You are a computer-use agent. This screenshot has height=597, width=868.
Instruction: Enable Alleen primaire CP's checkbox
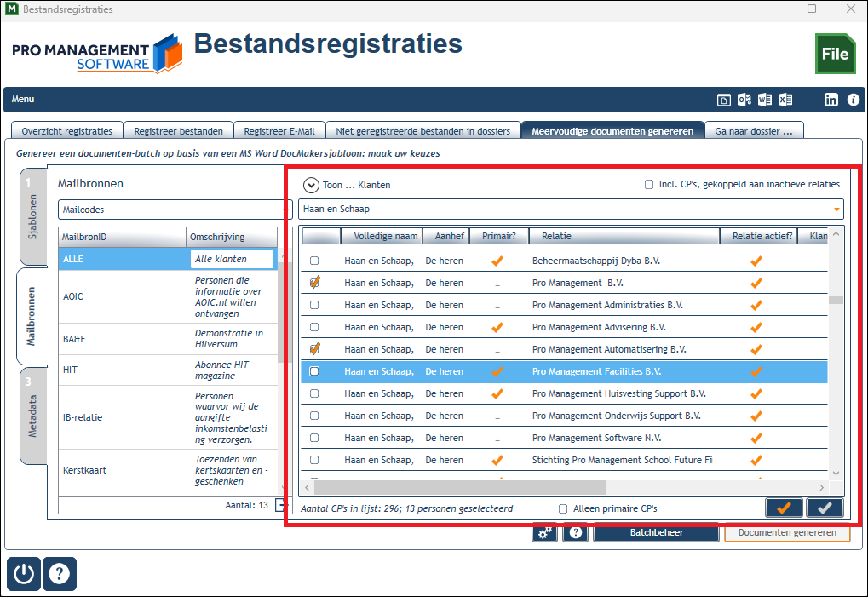pos(563,509)
